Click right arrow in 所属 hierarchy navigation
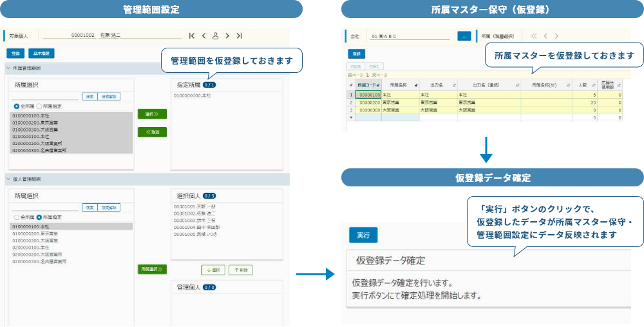 click(x=556, y=35)
